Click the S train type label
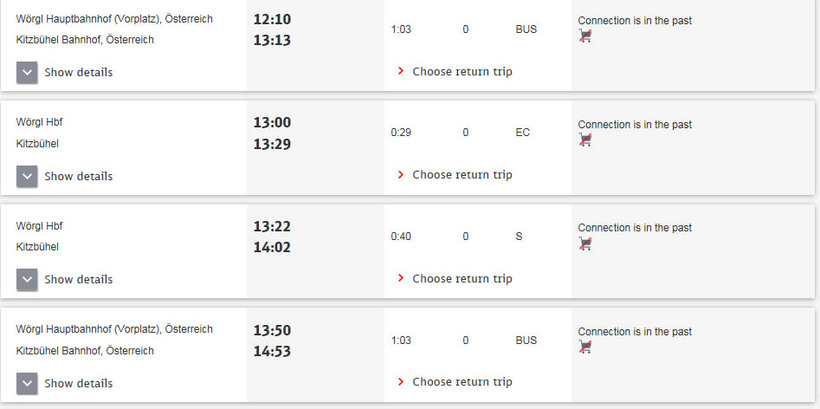Viewport: 820px width, 409px height. click(x=518, y=236)
